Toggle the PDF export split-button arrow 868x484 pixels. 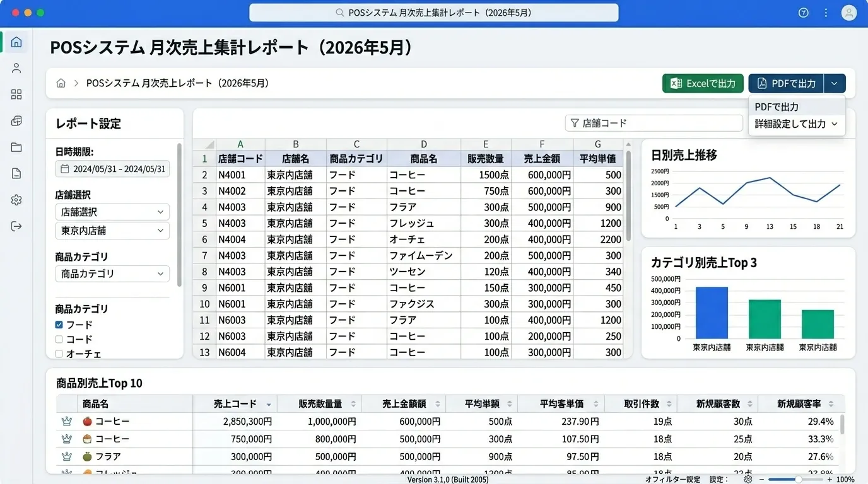[835, 83]
